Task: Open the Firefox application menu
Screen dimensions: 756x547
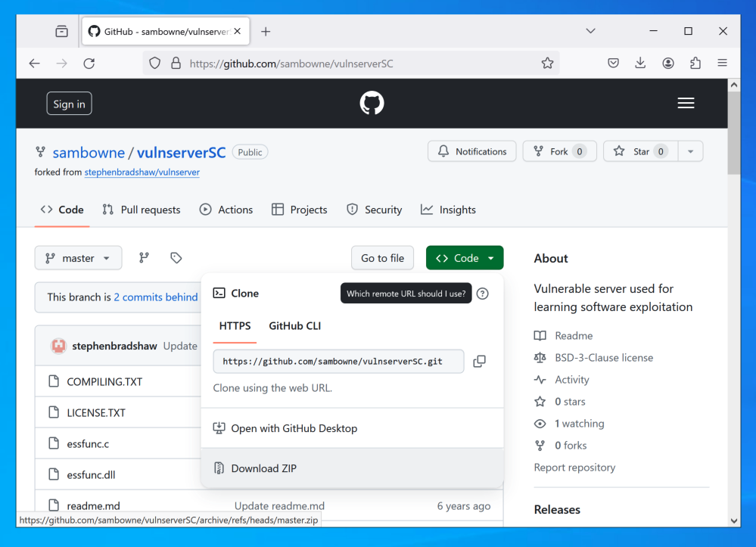Action: 722,63
